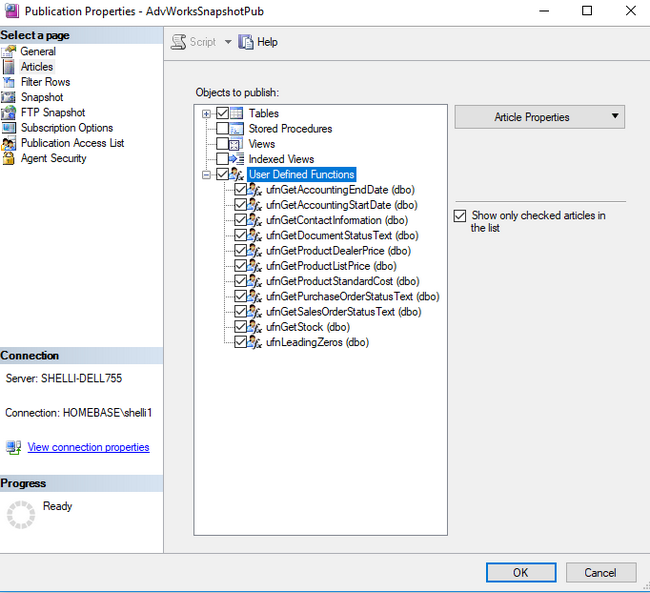
Task: Check the Indexed Views checkbox
Action: pos(223,159)
